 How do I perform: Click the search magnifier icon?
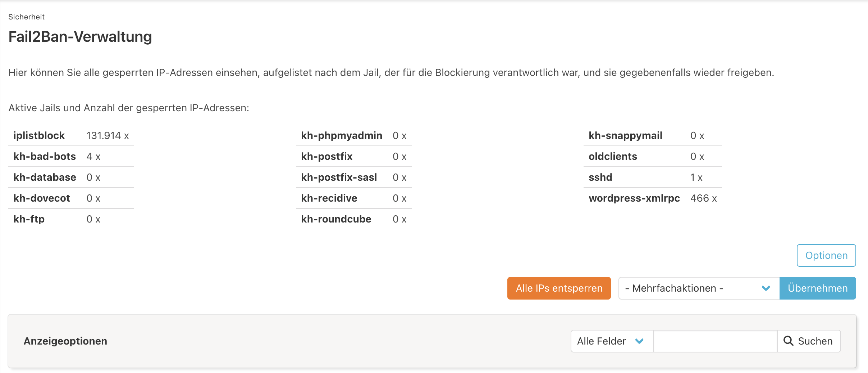pyautogui.click(x=789, y=341)
